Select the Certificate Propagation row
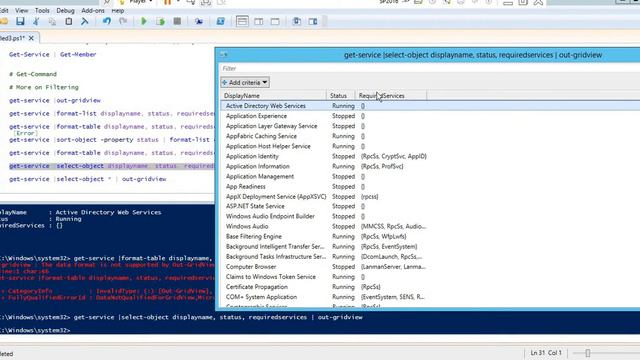Viewport: 640px width, 360px height. pos(430,287)
